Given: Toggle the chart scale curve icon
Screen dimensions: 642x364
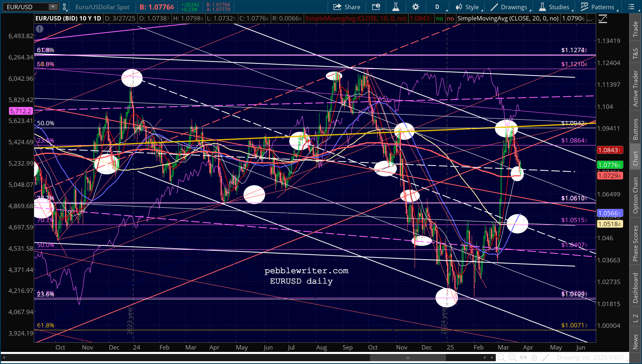Looking at the screenshot, I should tap(603, 18).
